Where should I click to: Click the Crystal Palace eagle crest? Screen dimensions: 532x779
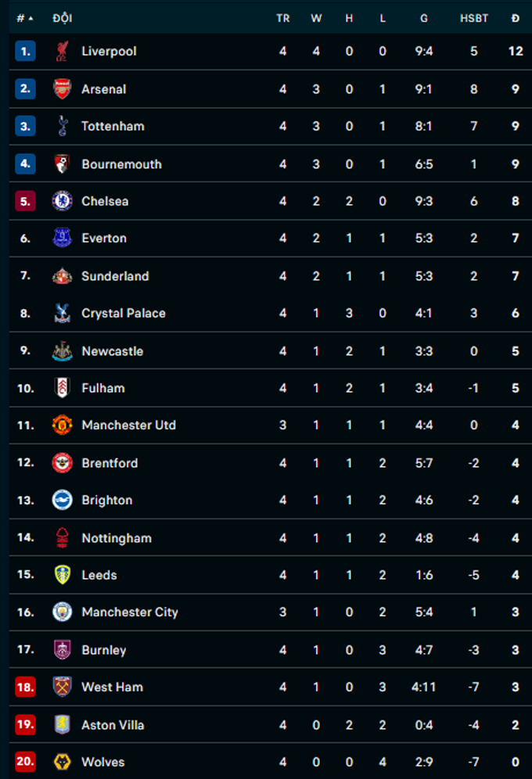62,313
